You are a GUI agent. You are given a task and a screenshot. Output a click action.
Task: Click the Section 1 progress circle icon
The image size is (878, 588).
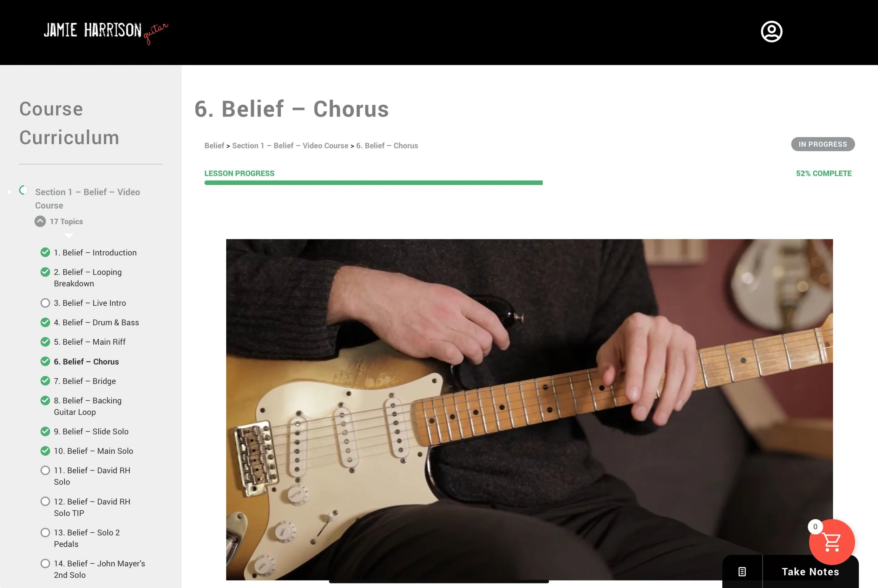pyautogui.click(x=24, y=191)
